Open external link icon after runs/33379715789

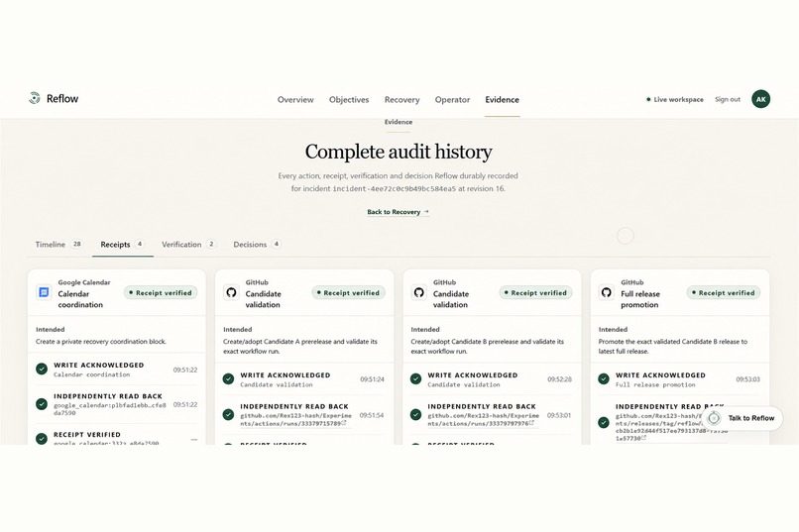click(x=344, y=423)
